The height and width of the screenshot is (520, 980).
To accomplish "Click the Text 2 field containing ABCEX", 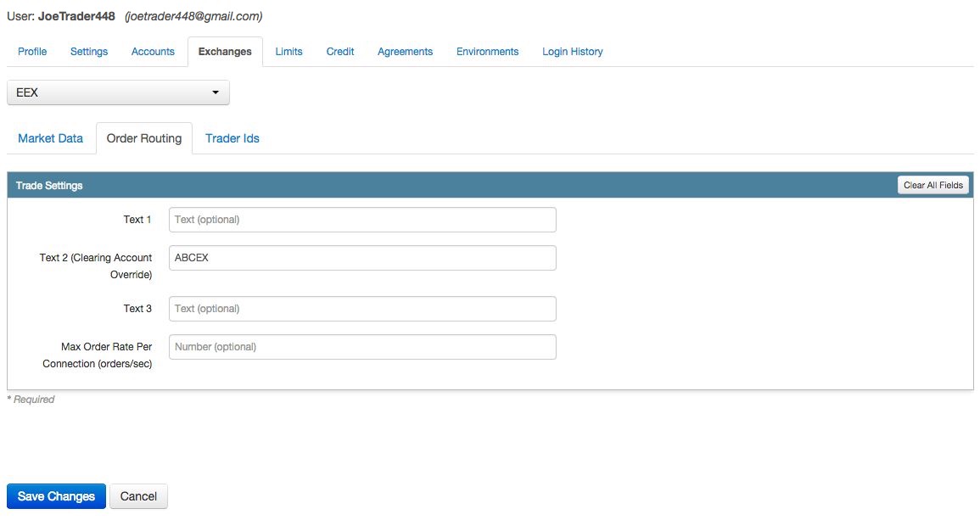I will tap(362, 258).
